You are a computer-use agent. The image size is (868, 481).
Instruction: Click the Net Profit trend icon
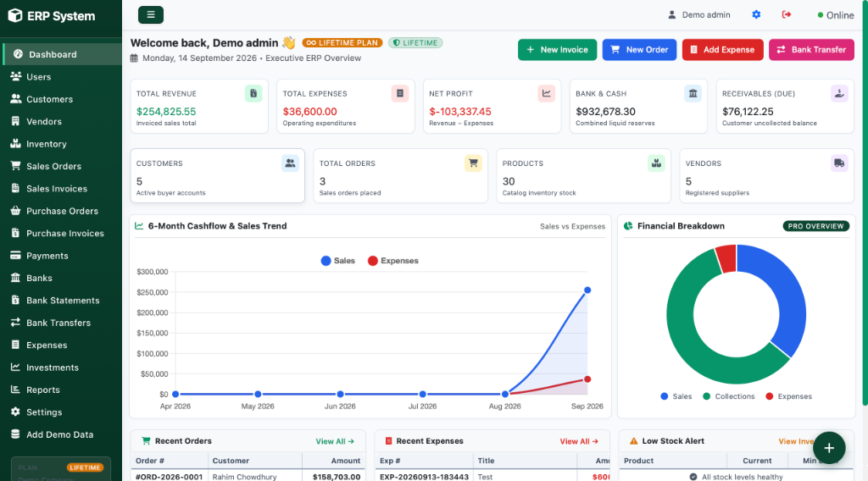point(547,93)
